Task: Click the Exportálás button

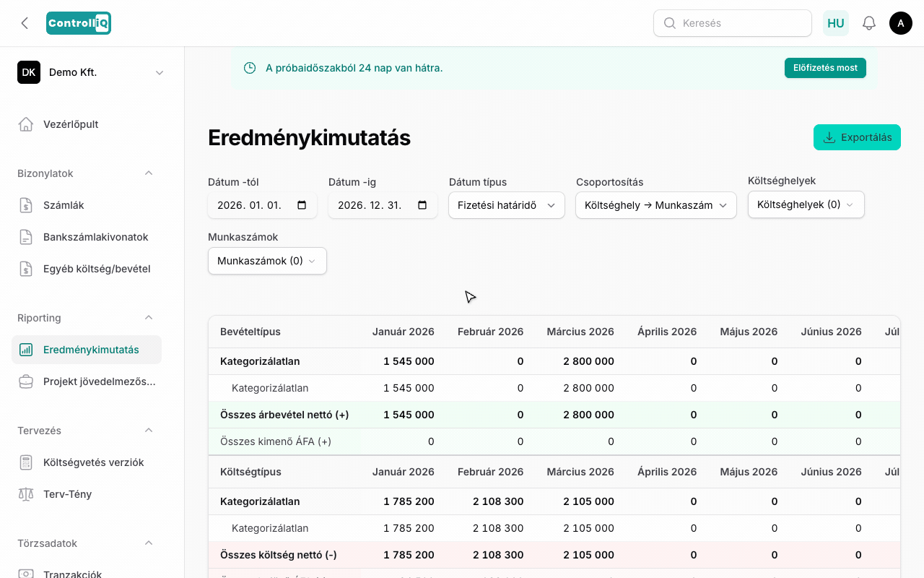Action: point(857,137)
